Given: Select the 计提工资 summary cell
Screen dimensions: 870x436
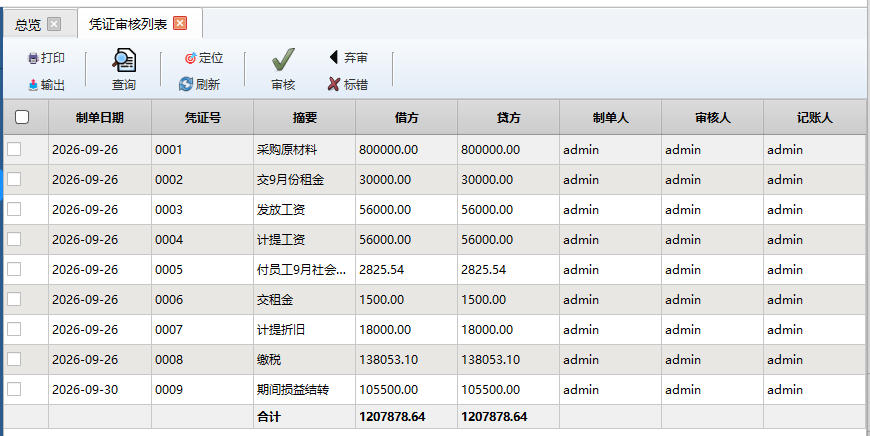Looking at the screenshot, I should point(305,240).
